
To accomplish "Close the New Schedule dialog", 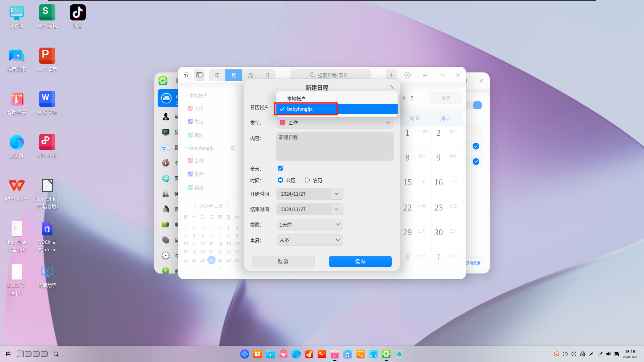I will [x=392, y=87].
